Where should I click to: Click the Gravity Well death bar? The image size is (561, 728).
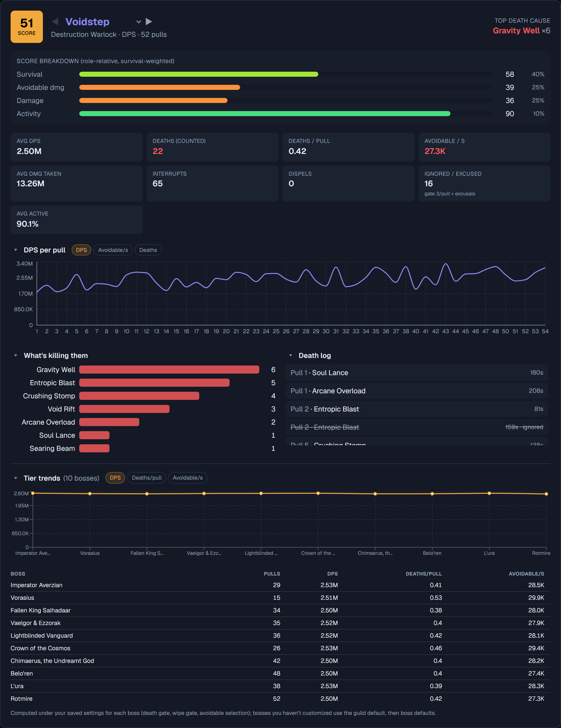[169, 370]
